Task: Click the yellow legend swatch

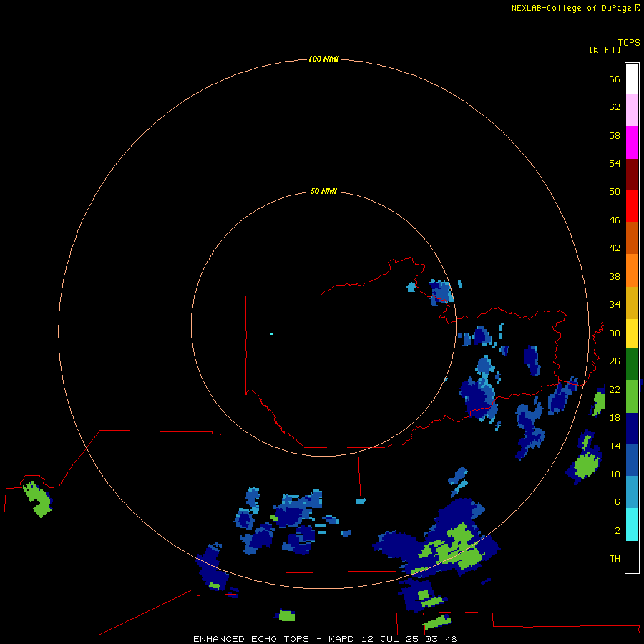Action: point(632,333)
